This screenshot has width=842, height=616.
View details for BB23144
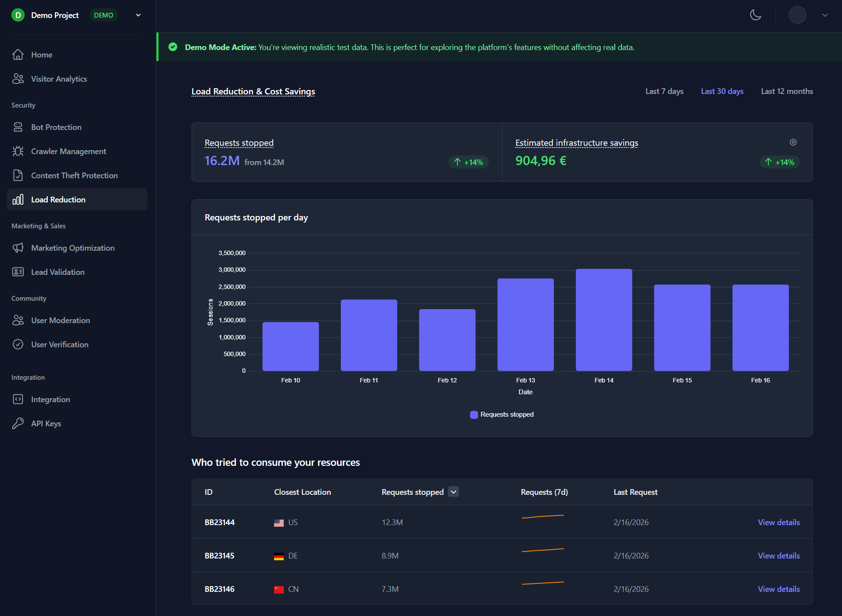[778, 522]
